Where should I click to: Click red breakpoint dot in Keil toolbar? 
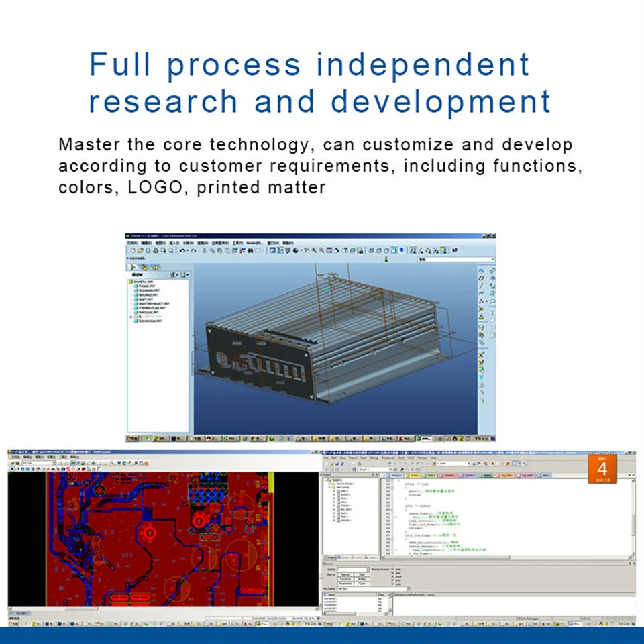(493, 464)
